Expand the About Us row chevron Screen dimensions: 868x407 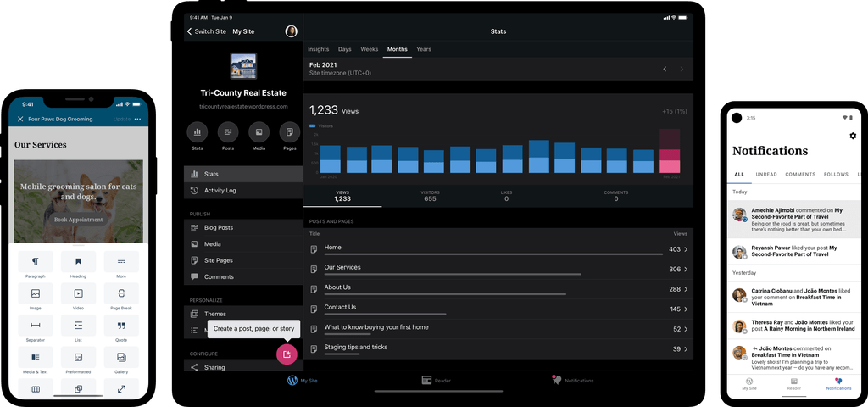pos(686,290)
